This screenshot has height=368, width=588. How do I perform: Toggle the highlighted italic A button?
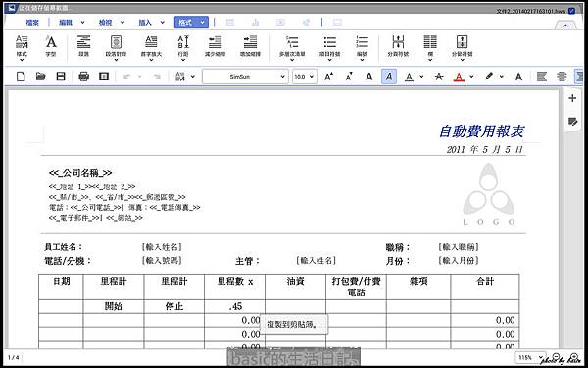(389, 77)
